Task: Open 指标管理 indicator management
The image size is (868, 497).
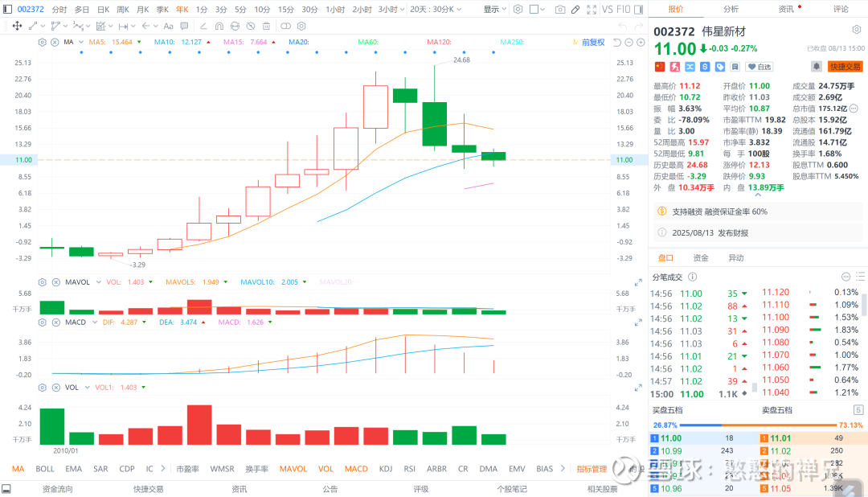Action: [x=592, y=469]
